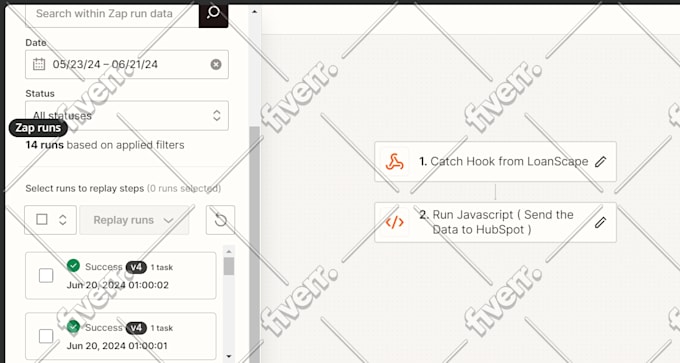Click 1 task label on run 01:00:02
This screenshot has width=680, height=363.
162,268
